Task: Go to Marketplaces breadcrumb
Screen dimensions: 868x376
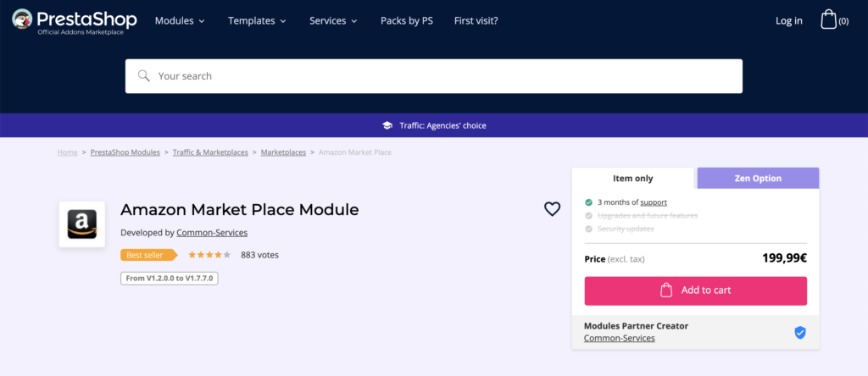Action: coord(283,152)
